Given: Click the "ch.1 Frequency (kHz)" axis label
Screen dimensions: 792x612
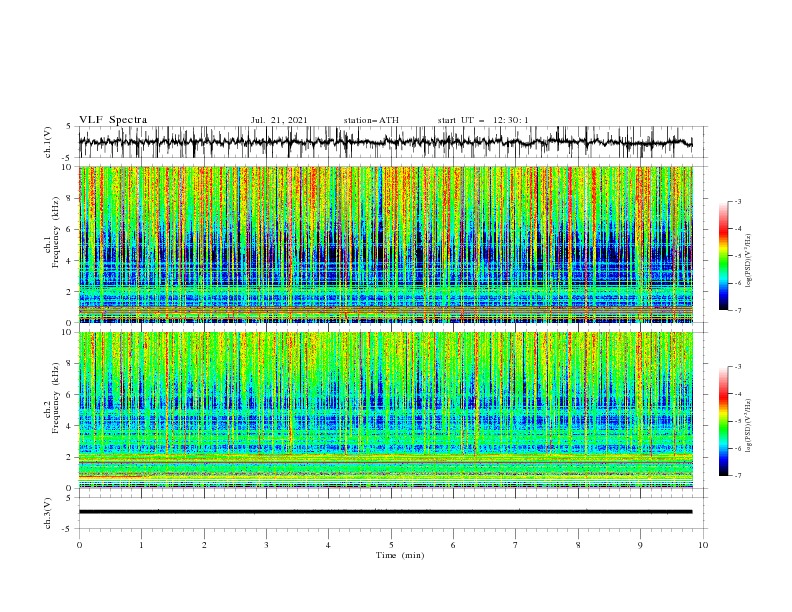Looking at the screenshot, I should pyautogui.click(x=53, y=230).
